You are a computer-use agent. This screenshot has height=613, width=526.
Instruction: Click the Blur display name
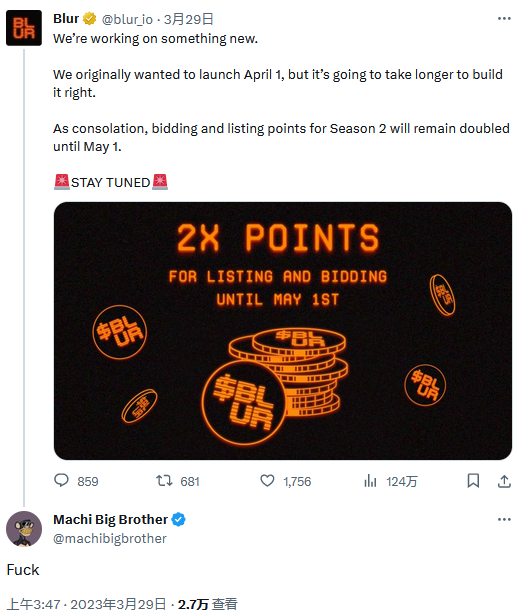(66, 18)
